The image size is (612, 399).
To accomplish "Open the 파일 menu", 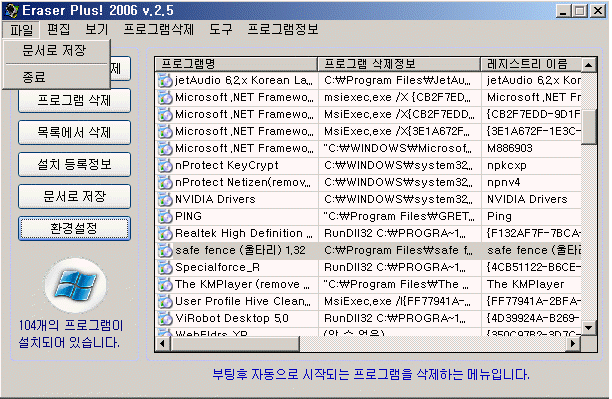I will tap(21, 30).
